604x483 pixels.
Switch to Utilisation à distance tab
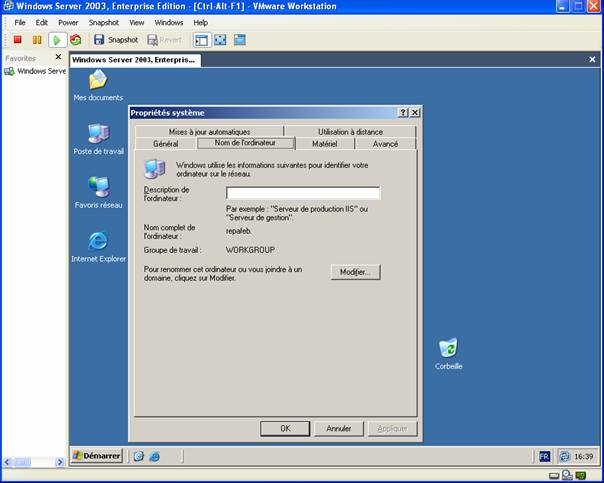tap(350, 132)
